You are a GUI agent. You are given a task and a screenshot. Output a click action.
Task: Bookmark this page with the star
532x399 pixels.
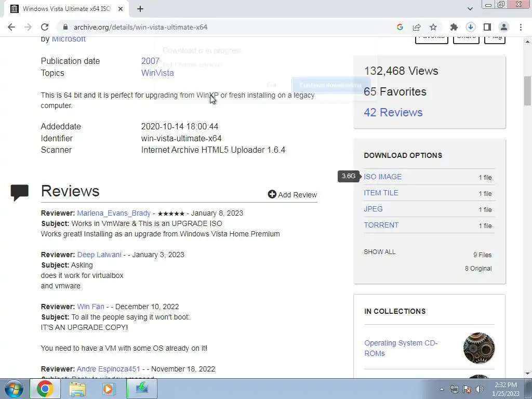coord(433,27)
